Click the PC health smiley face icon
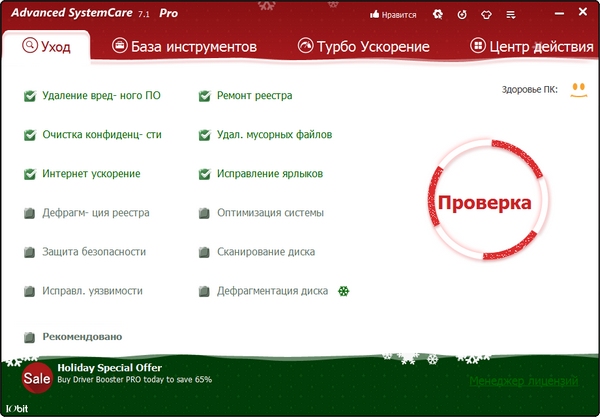Image resolution: width=600 pixels, height=417 pixels. [579, 90]
